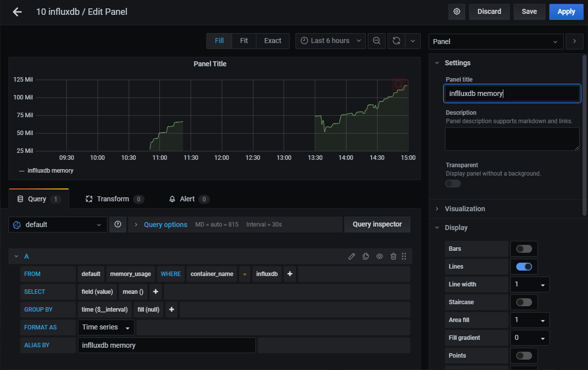Enable the Bars switch
The image size is (588, 370).
click(x=524, y=249)
